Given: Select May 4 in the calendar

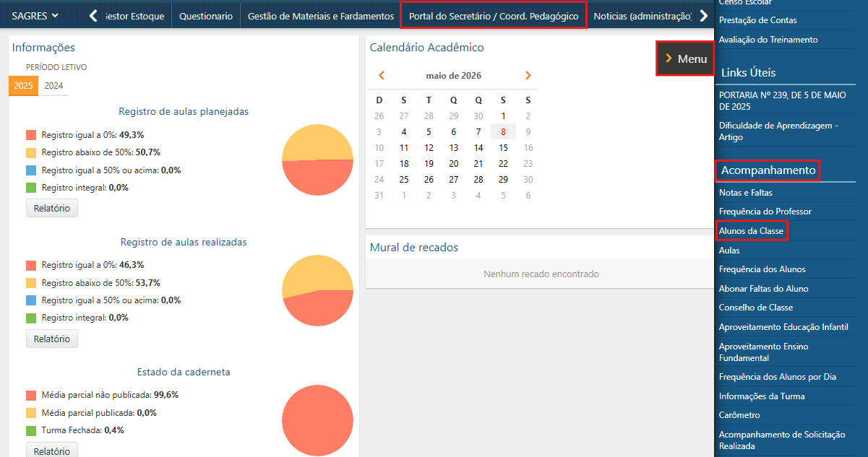Looking at the screenshot, I should coord(404,131).
